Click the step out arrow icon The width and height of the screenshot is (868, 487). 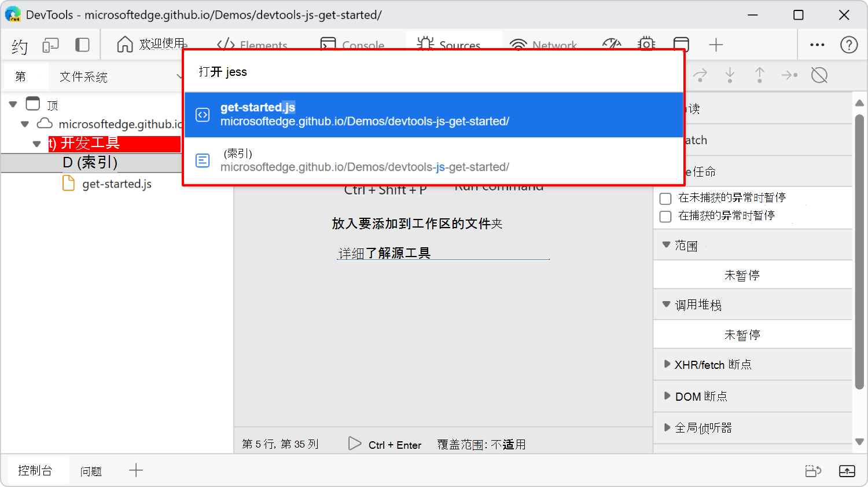pos(760,75)
